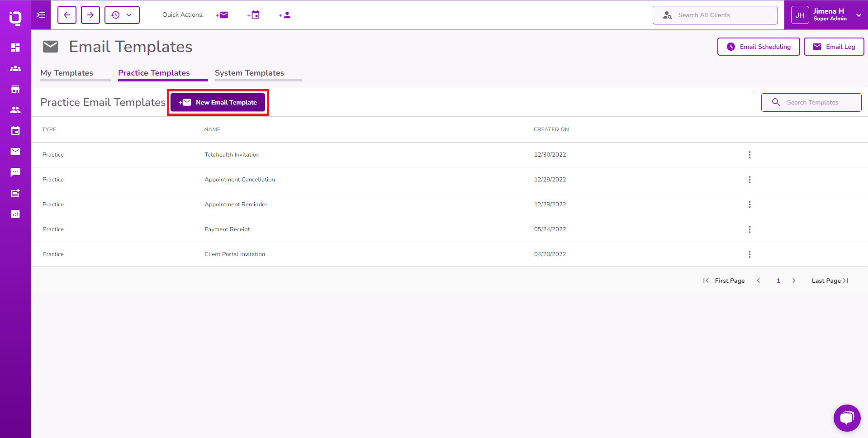Open the reports chart sidebar icon
Screen dimensions: 868x438
point(15,214)
